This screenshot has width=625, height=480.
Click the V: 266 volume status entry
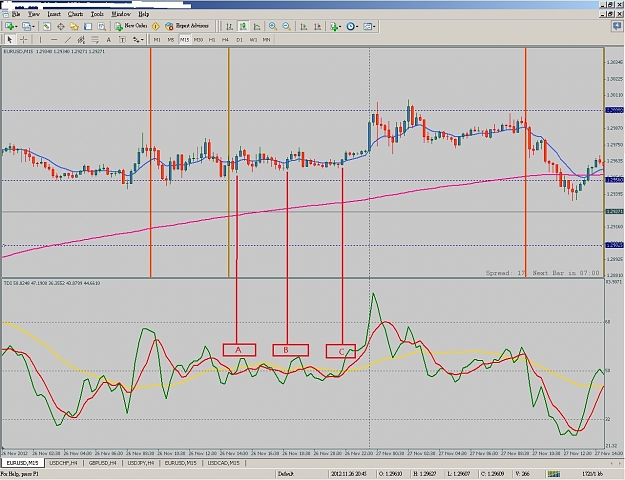click(x=523, y=474)
